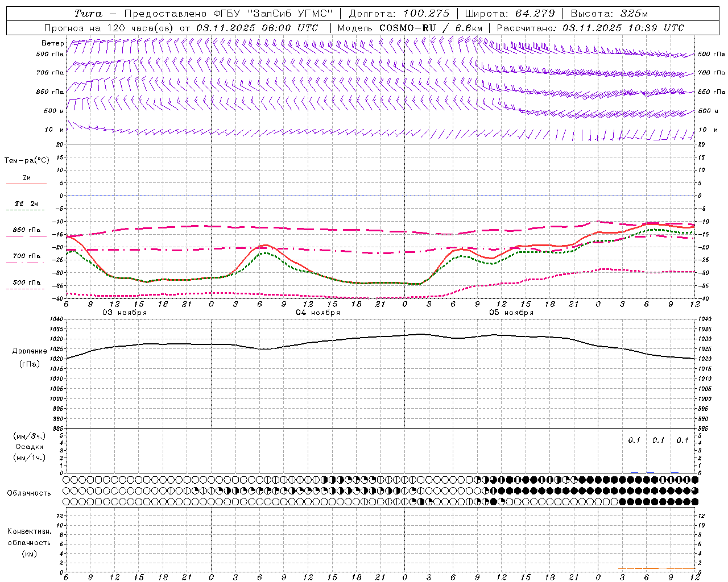Click the "(км)" unit label

point(30,554)
